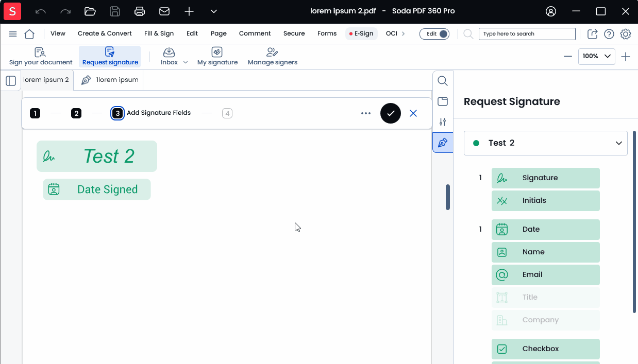Click the Undo arrow icon

click(x=41, y=11)
